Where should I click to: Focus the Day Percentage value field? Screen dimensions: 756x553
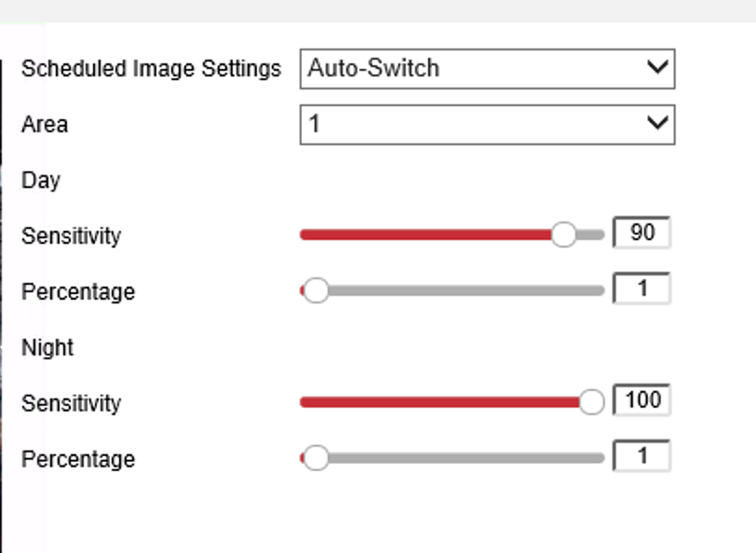point(641,289)
